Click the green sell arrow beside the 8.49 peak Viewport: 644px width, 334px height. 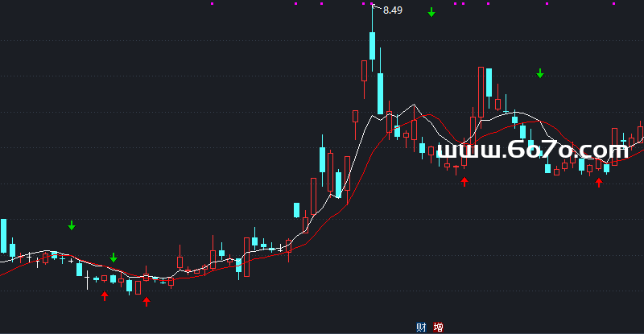click(x=431, y=12)
